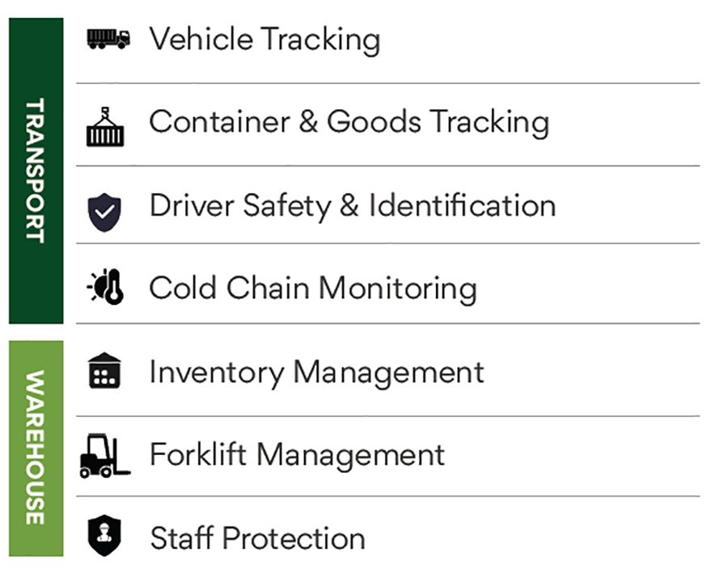Select the Staff Protection label
728x582 pixels.
pyautogui.click(x=257, y=538)
